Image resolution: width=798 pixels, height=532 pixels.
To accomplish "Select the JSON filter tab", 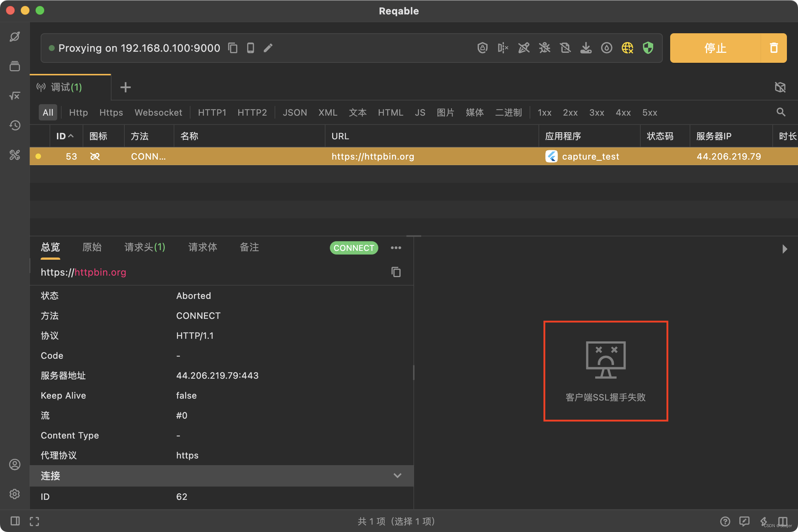I will [x=295, y=113].
